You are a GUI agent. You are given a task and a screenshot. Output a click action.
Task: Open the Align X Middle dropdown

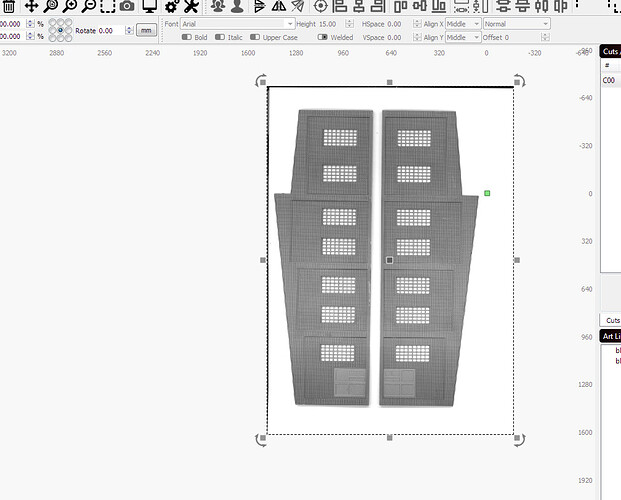point(463,24)
